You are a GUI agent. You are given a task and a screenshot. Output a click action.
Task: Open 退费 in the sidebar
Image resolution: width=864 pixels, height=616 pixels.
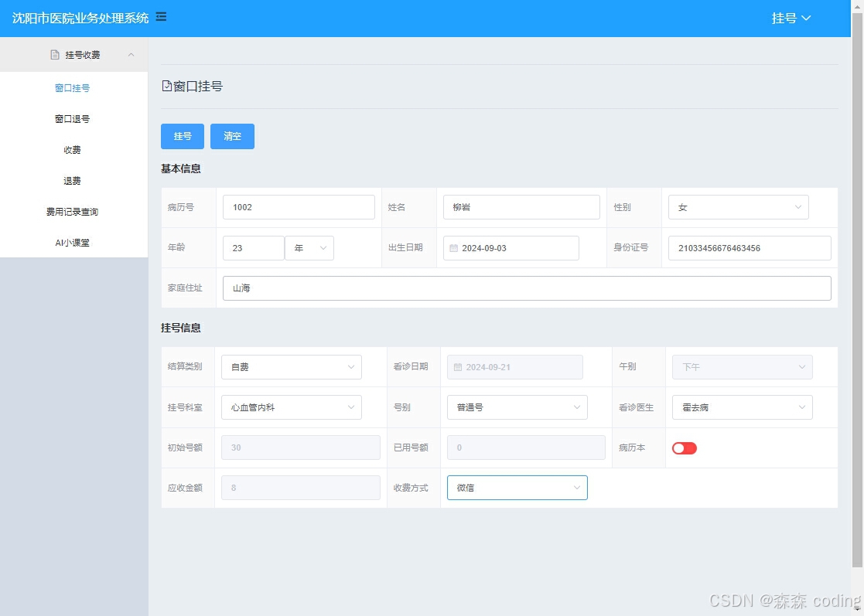(x=72, y=181)
